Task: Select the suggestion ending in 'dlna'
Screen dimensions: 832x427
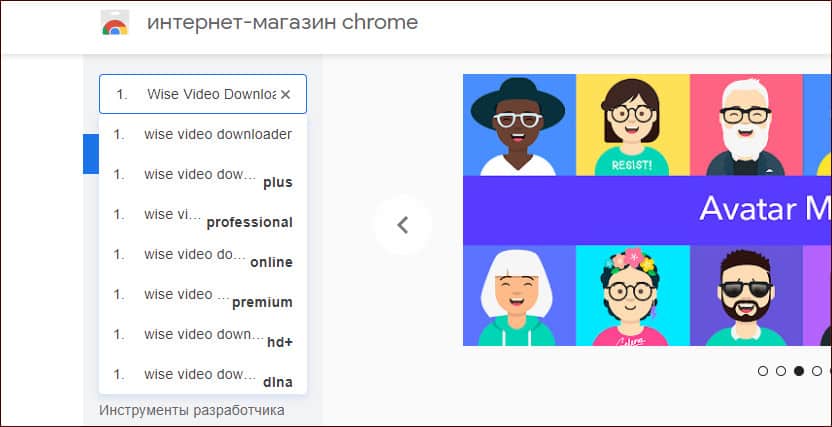Action: tap(203, 375)
